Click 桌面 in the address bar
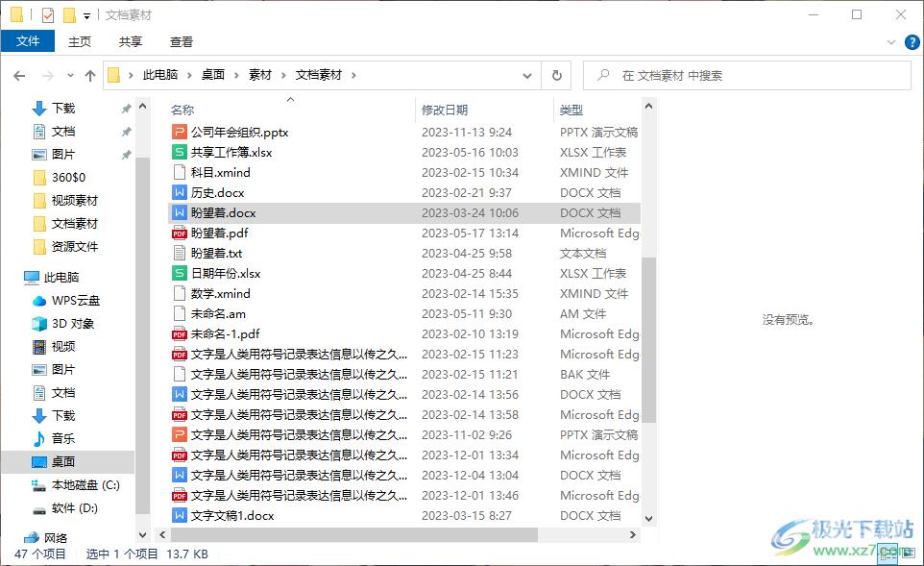 [x=212, y=75]
